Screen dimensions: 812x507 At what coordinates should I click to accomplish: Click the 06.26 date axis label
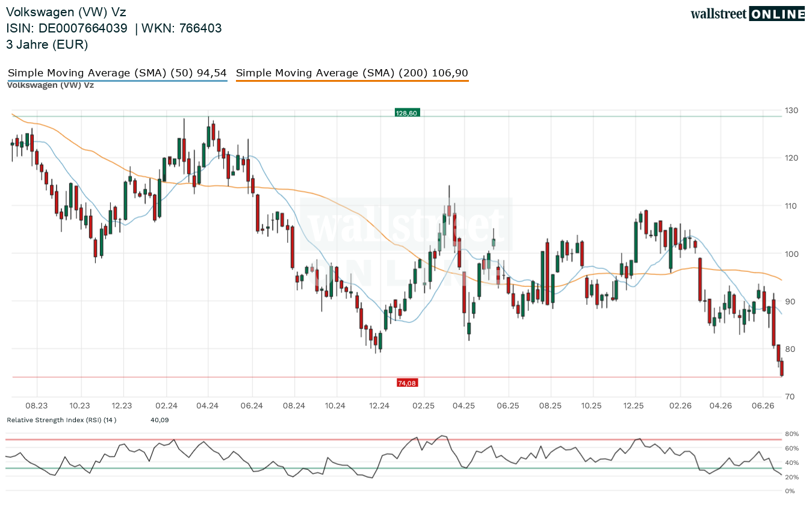click(763, 405)
